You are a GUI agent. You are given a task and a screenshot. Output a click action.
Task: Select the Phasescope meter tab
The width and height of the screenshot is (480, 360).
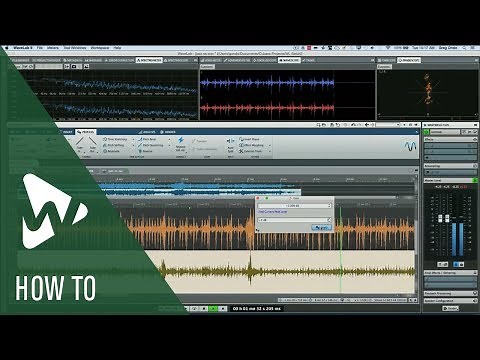409,60
